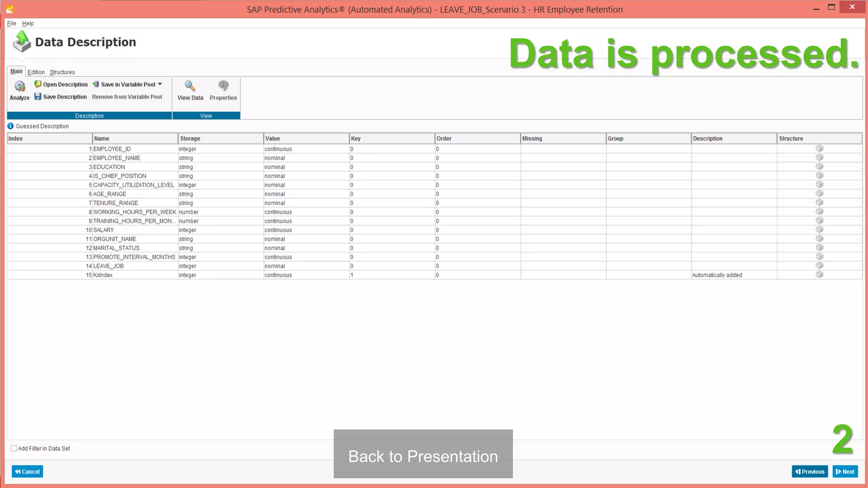The width and height of the screenshot is (868, 488).
Task: Click Back to Presentation button
Action: tap(423, 454)
